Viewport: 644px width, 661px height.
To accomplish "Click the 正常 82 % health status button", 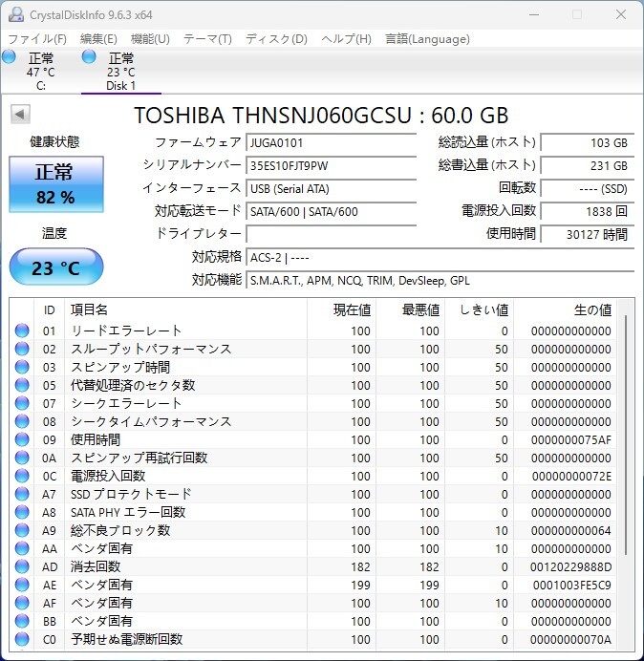I will click(x=54, y=184).
